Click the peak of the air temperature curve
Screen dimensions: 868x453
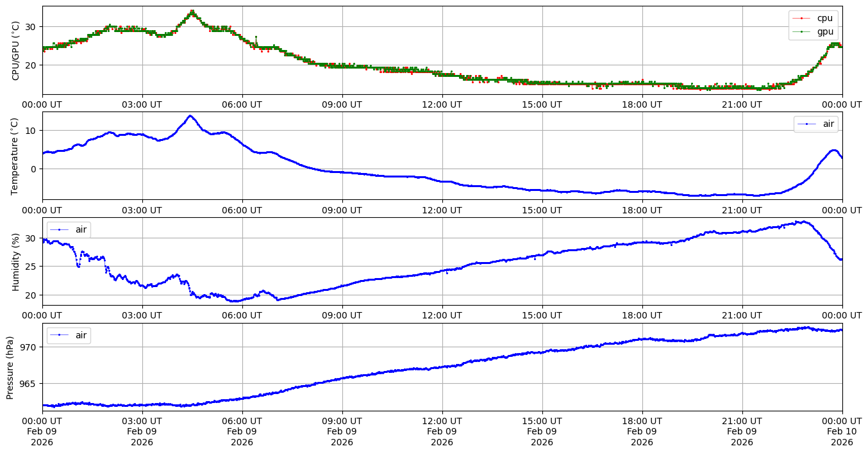pos(190,116)
